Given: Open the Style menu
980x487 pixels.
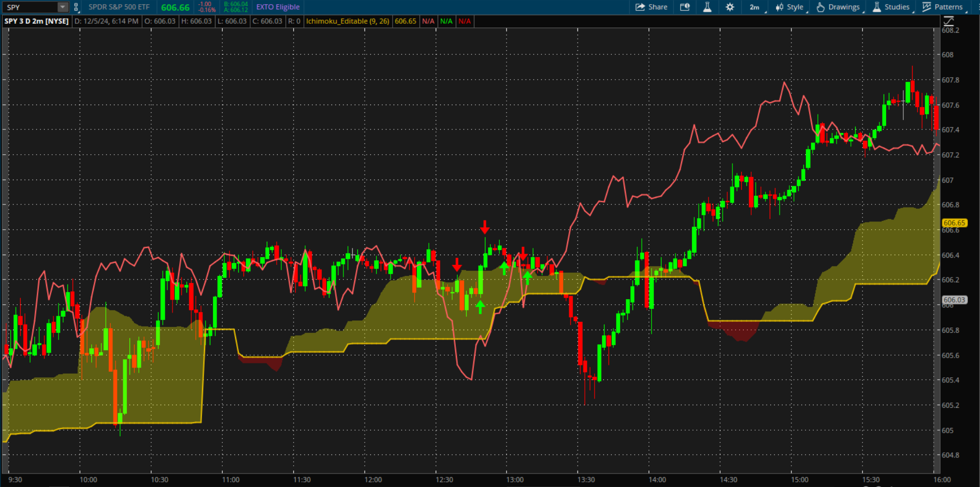Looking at the screenshot, I should (790, 7).
